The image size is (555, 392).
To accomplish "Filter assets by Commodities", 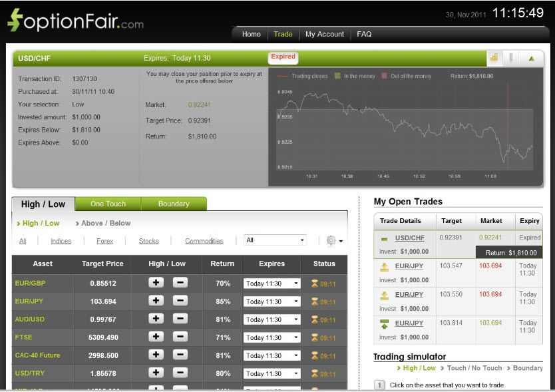I will 204,241.
